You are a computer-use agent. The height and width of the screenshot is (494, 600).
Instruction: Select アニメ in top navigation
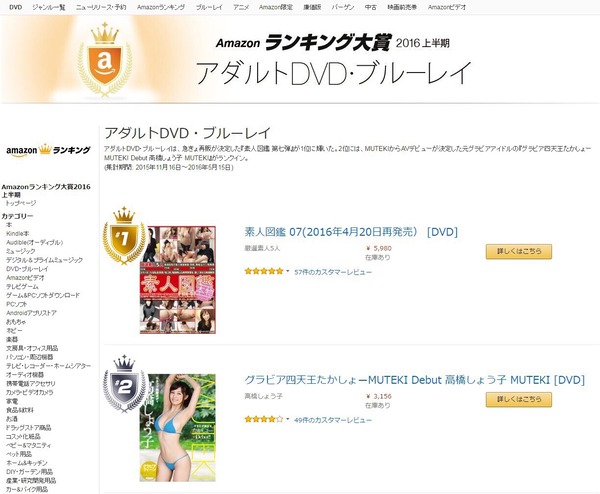(x=241, y=7)
